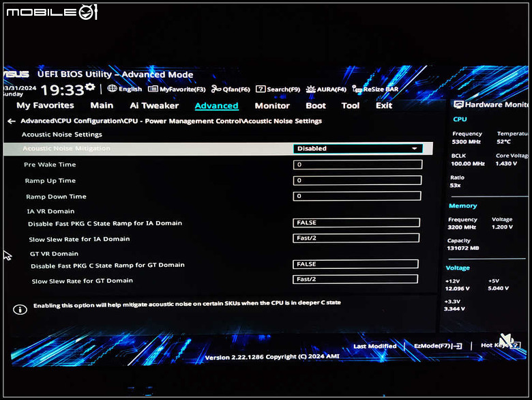Switch to My Favorites tab
Screen dimensions: 532x400
(45, 105)
